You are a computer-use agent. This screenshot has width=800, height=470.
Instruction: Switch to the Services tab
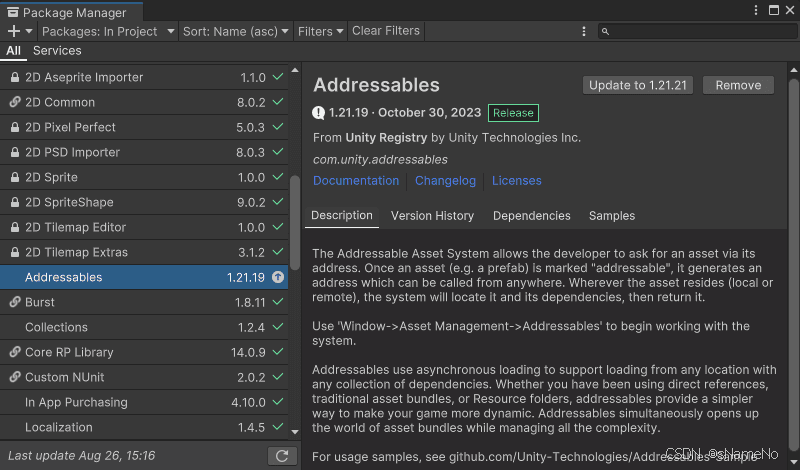click(57, 51)
